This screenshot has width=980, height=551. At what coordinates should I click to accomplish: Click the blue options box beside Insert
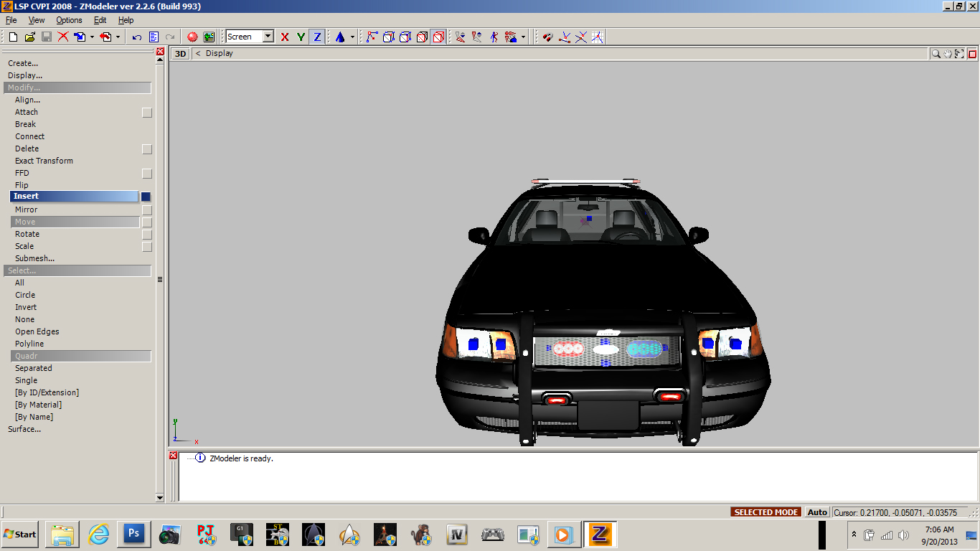pyautogui.click(x=146, y=197)
